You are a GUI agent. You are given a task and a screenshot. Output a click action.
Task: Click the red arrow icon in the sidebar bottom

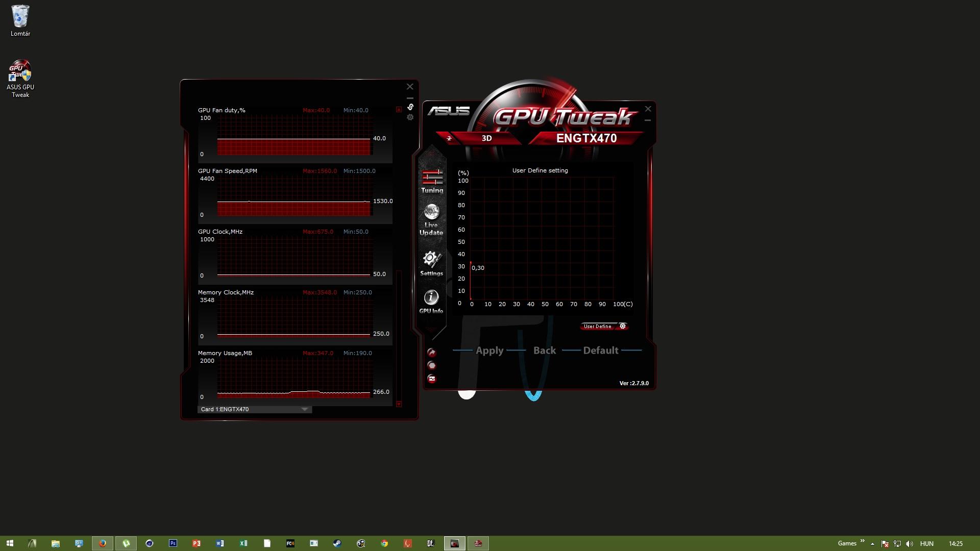[x=432, y=353]
